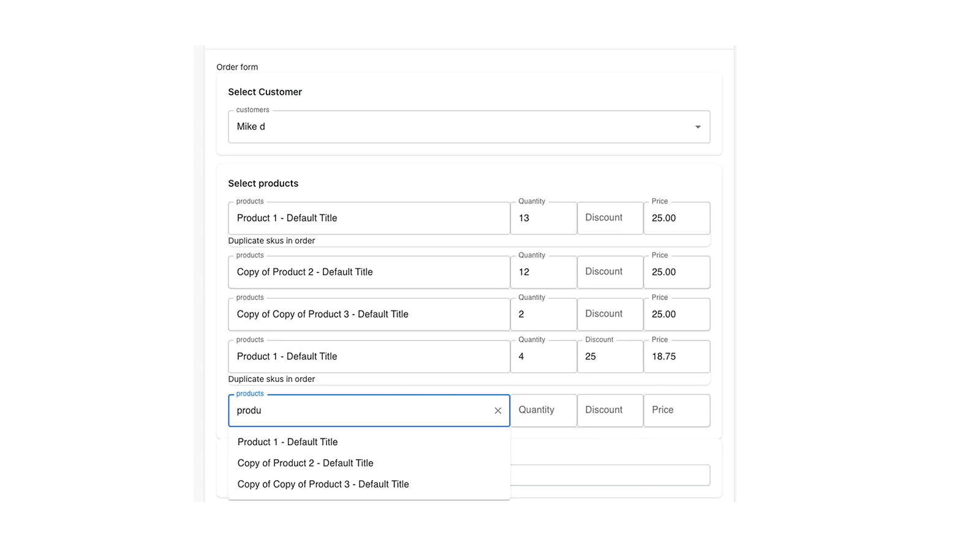Click the input field partly hidden behind suggestions
Viewport: 980px width, 551px height.
[x=610, y=475]
